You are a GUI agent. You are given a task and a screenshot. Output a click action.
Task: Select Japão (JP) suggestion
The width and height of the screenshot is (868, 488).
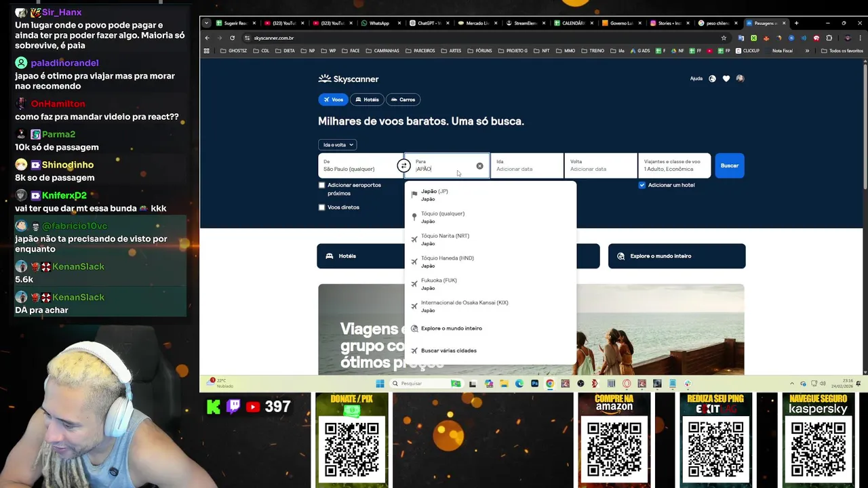click(490, 195)
